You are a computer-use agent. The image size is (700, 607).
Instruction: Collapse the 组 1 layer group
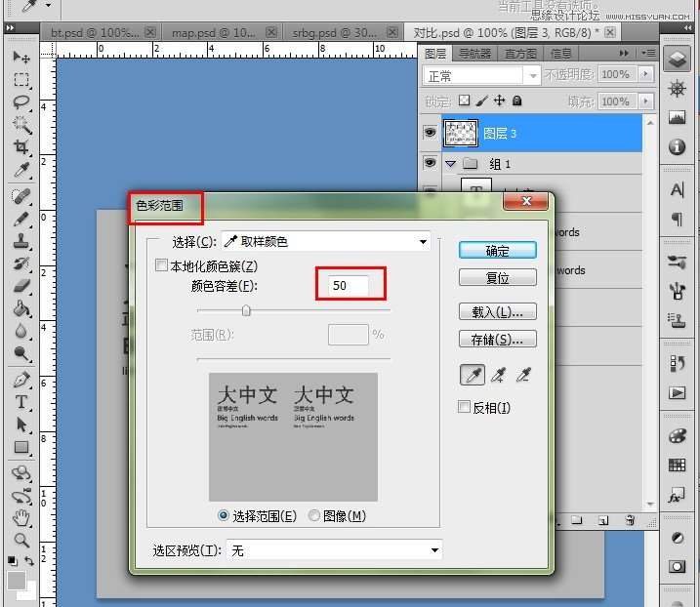pos(450,164)
